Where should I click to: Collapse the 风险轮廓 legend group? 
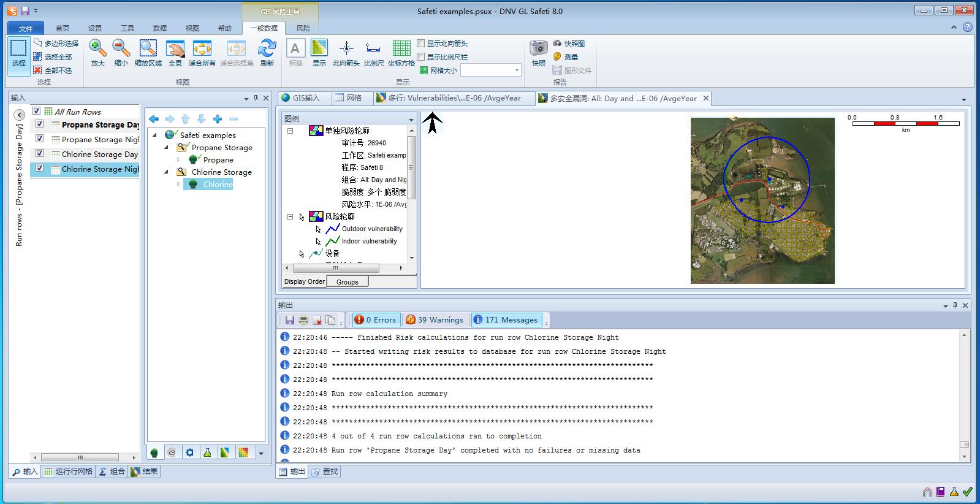click(291, 216)
